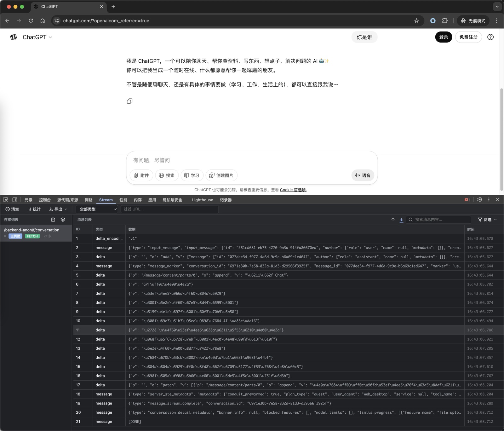
Task: Click the 统计 statistics button
Action: pyautogui.click(x=34, y=209)
